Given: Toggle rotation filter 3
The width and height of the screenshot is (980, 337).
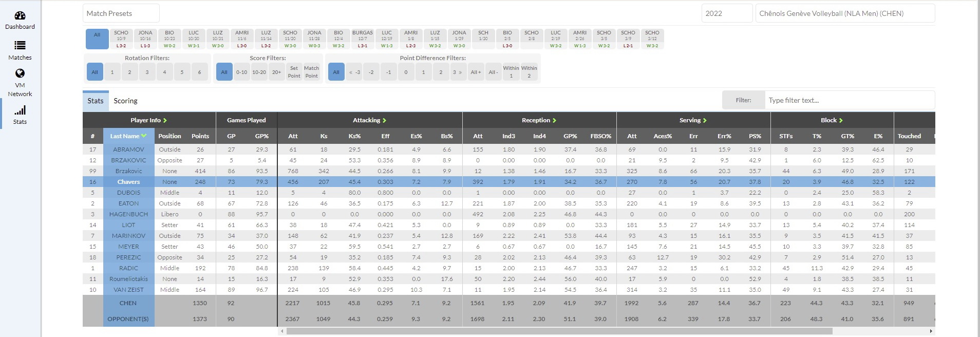Looking at the screenshot, I should pyautogui.click(x=147, y=72).
